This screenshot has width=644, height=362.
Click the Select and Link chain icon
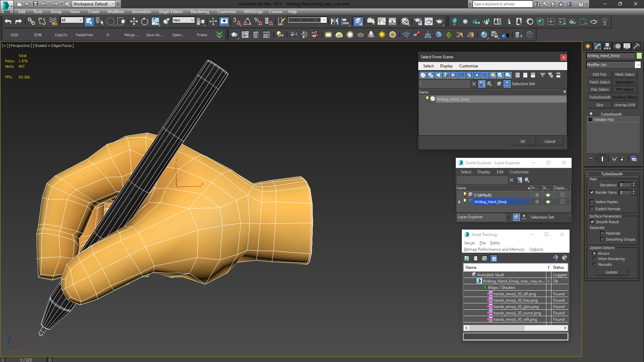point(31,21)
